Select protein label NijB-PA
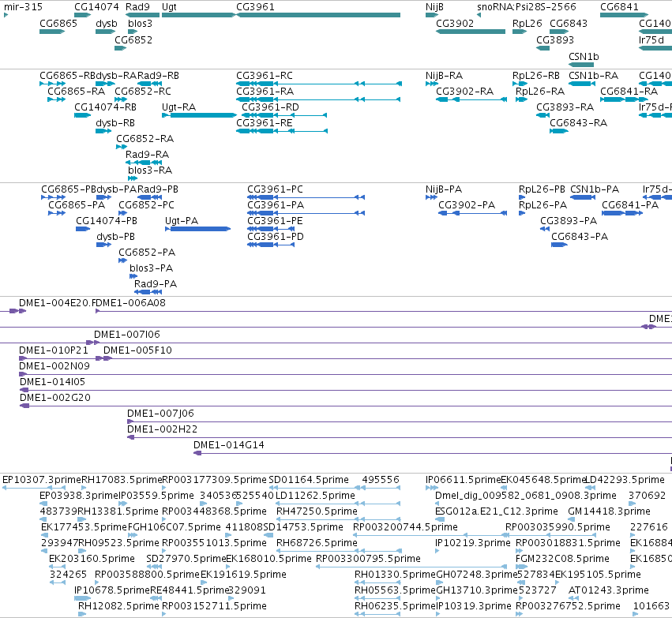The height and width of the screenshot is (618, 672). pyautogui.click(x=444, y=189)
